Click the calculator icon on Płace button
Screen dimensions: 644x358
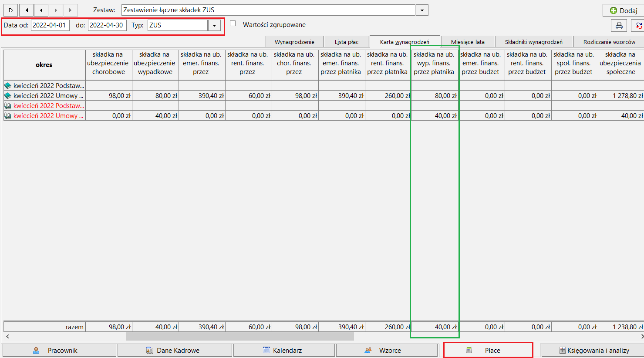coord(469,350)
